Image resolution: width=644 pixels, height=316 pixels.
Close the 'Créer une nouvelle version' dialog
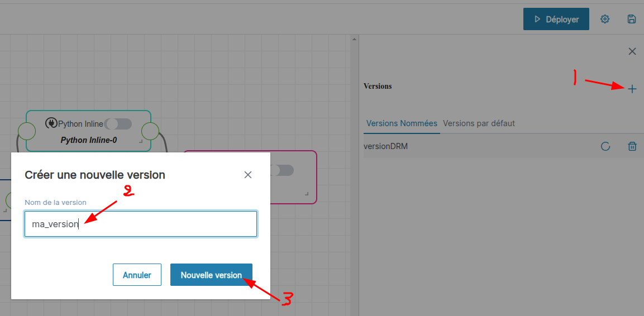pos(248,175)
